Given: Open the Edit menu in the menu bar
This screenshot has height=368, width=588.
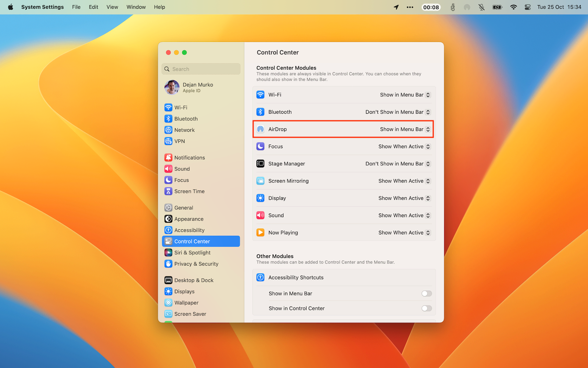Looking at the screenshot, I should (93, 7).
